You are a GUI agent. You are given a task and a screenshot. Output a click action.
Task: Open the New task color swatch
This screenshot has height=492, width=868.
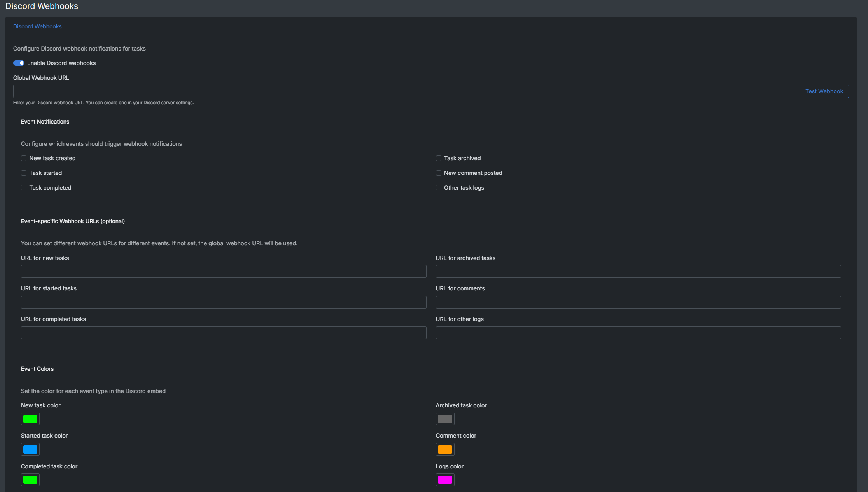coord(30,419)
